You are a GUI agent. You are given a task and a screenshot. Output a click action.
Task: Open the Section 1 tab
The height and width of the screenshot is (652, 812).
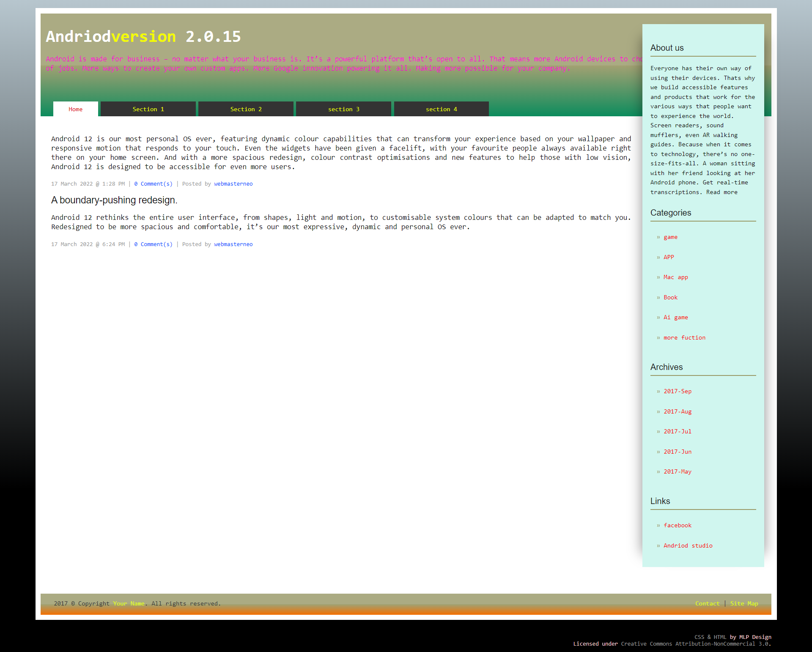(x=148, y=109)
